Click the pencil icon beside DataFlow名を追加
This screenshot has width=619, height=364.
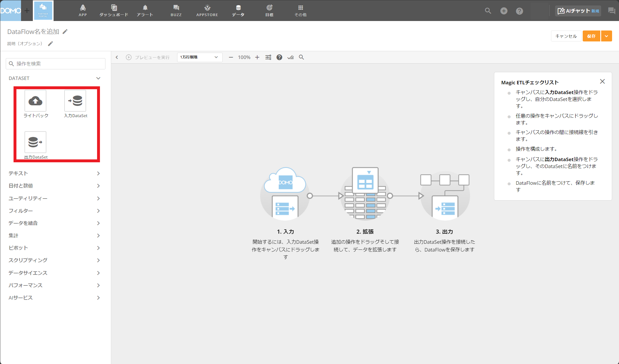click(x=65, y=32)
